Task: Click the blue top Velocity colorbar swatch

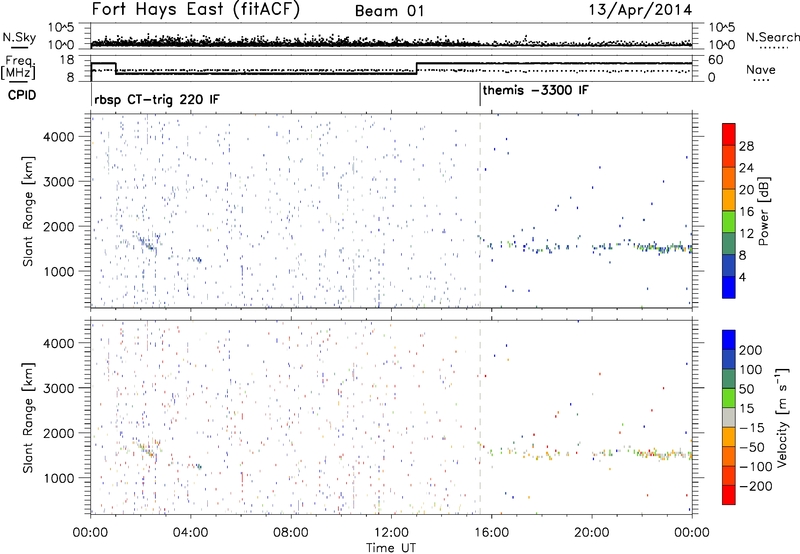Action: (x=729, y=339)
